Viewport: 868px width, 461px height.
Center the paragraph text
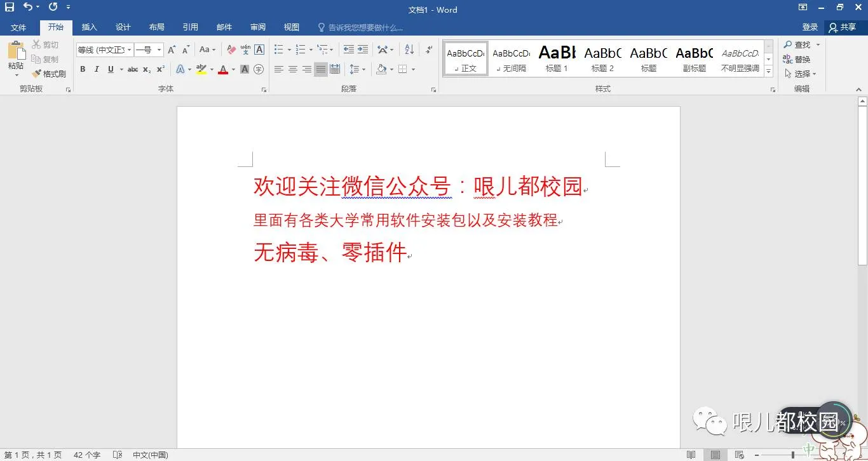click(x=293, y=69)
